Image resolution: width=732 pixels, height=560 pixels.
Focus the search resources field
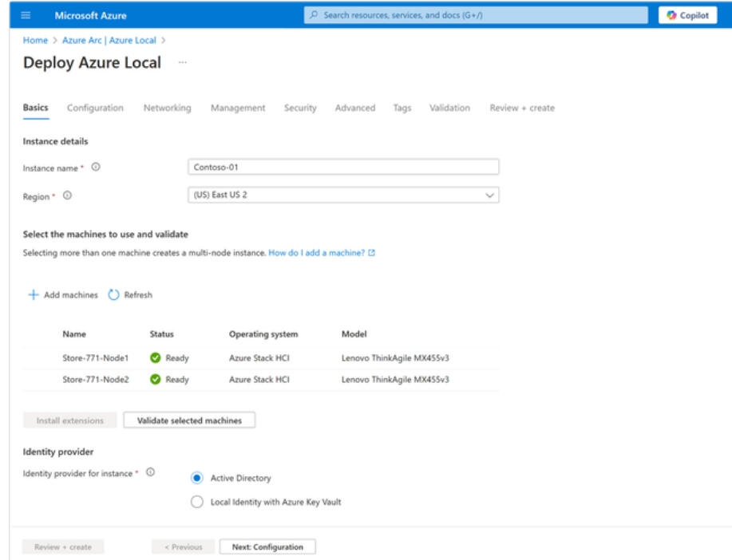point(476,15)
